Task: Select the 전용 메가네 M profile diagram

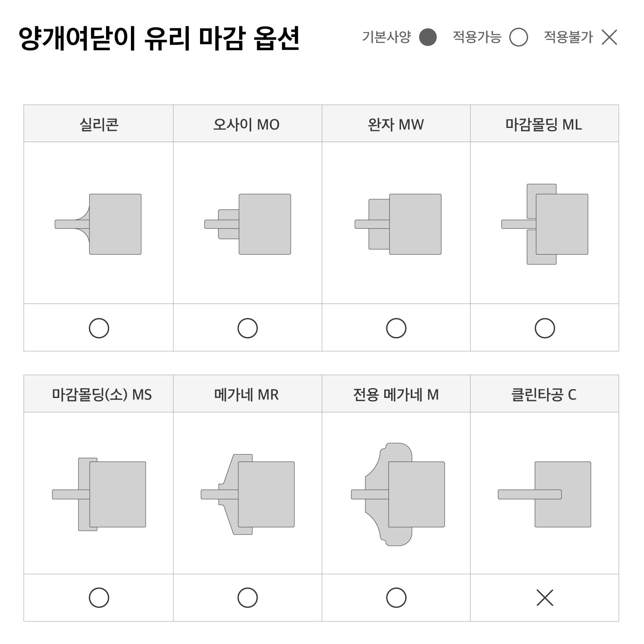Action: (x=398, y=494)
